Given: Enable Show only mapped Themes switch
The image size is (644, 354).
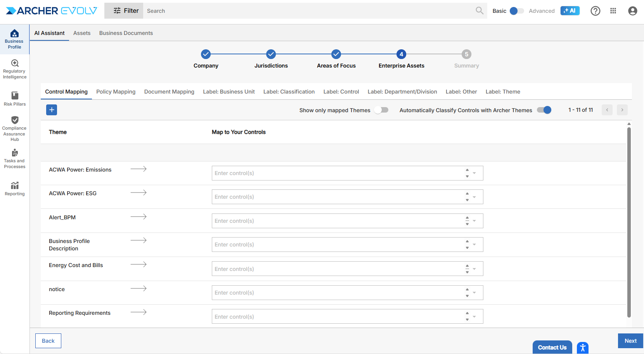Looking at the screenshot, I should (381, 110).
